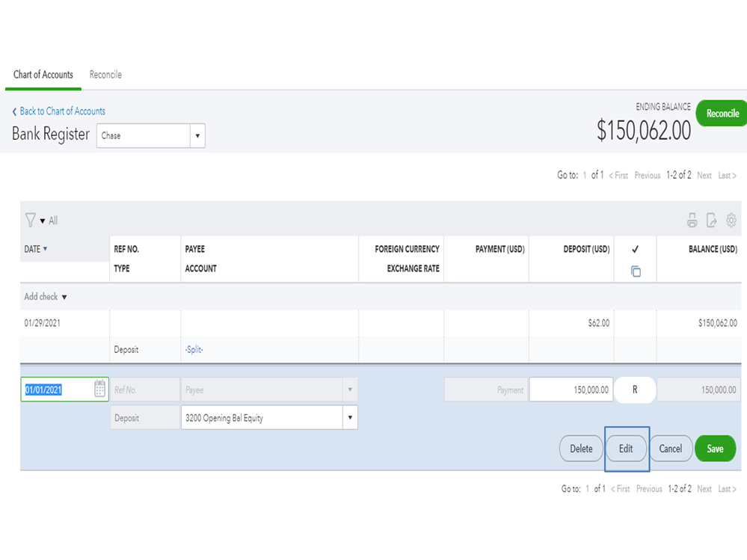This screenshot has width=747, height=560.
Task: Toggle the reconcile status R field
Action: pos(635,390)
